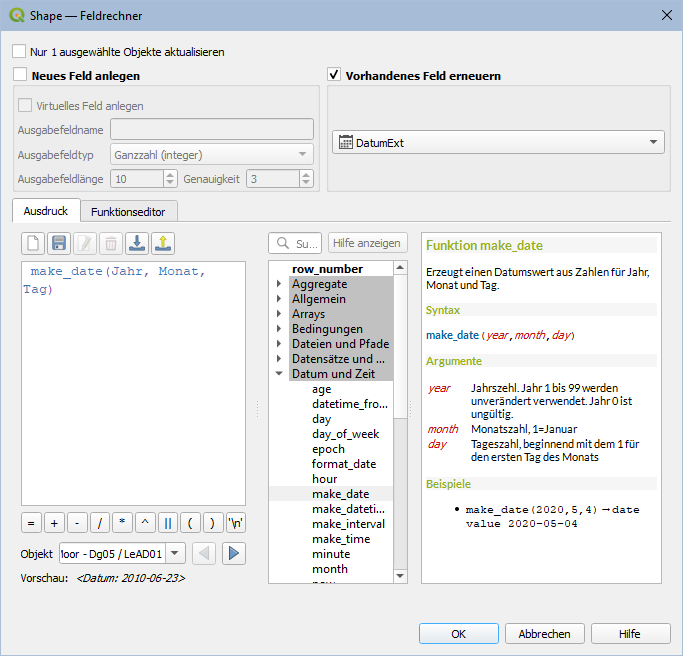Image resolution: width=683 pixels, height=656 pixels.
Task: Check the 'Neues Feld anlegen' option
Action: [20, 75]
